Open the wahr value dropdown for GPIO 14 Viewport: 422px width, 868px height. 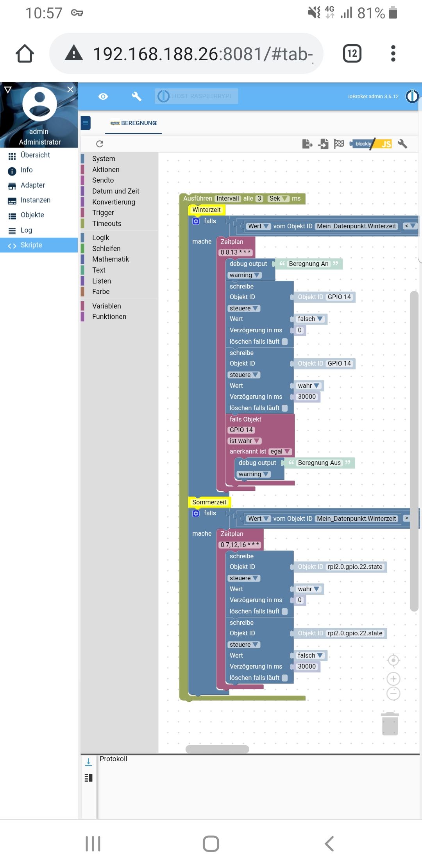[x=309, y=386]
